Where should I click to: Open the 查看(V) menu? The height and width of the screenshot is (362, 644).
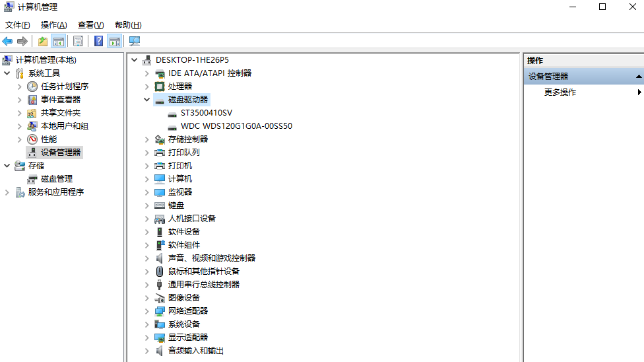coord(90,25)
